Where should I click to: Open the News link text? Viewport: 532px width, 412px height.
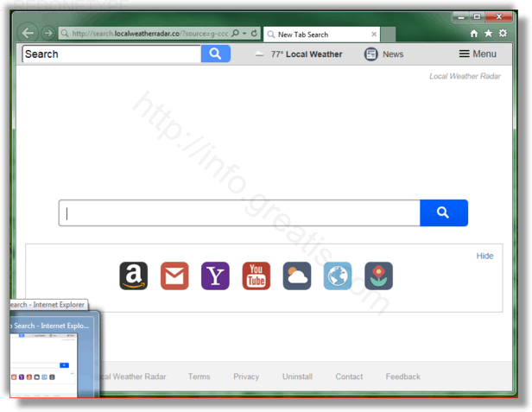[393, 54]
